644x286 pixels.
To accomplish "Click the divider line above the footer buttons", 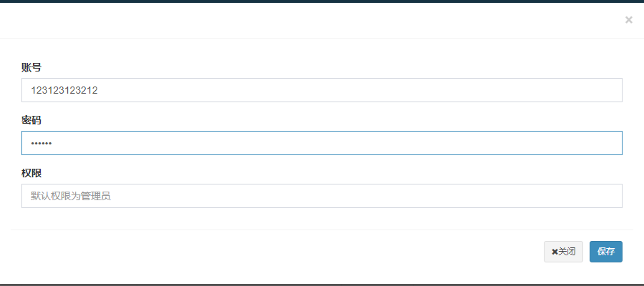I will tap(322, 230).
